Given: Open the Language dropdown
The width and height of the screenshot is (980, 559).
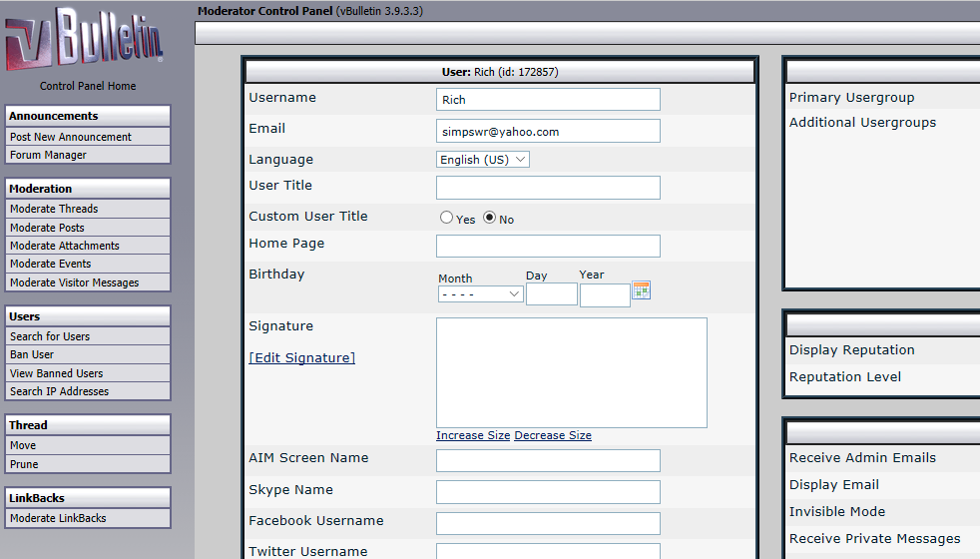Looking at the screenshot, I should [483, 160].
